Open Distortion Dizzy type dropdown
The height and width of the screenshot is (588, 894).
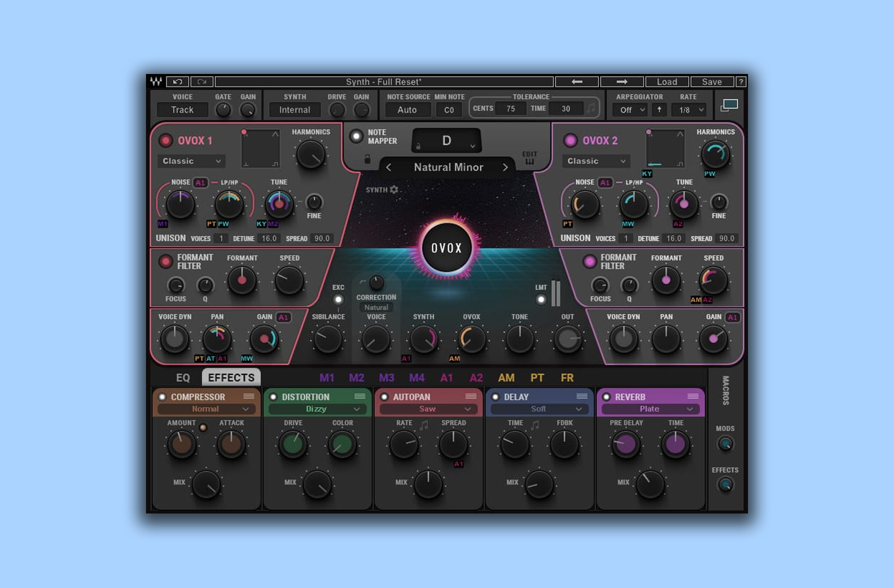tap(317, 409)
